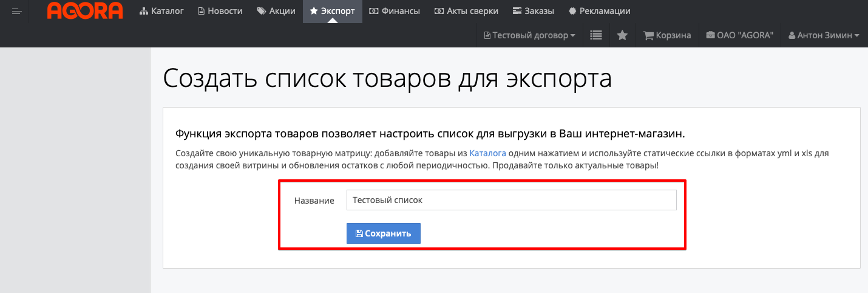Go to the Новости page
868x293 pixels.
pos(220,11)
